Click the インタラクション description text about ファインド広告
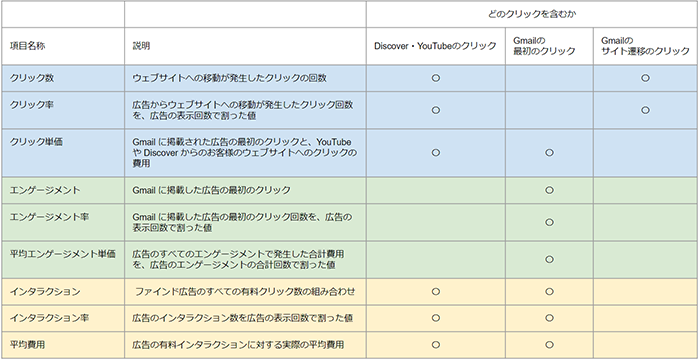 click(245, 291)
